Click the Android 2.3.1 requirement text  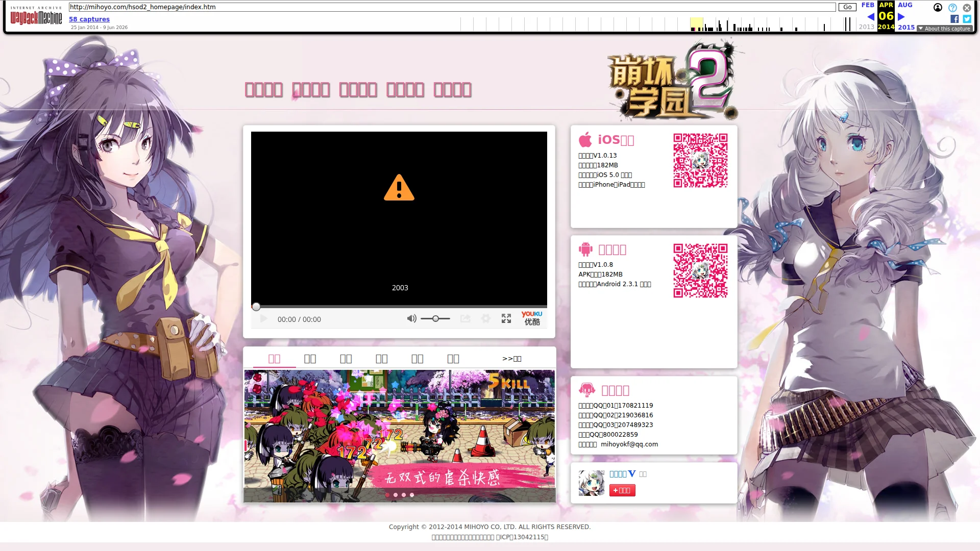click(x=615, y=284)
